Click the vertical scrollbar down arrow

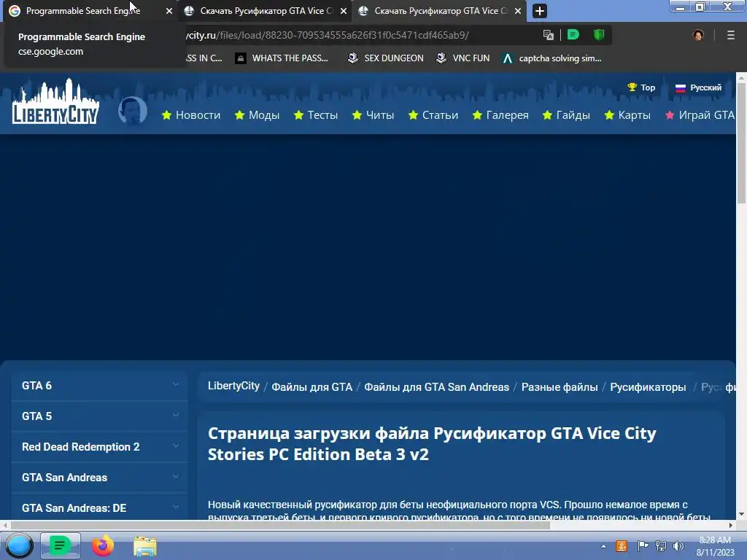[x=741, y=514]
